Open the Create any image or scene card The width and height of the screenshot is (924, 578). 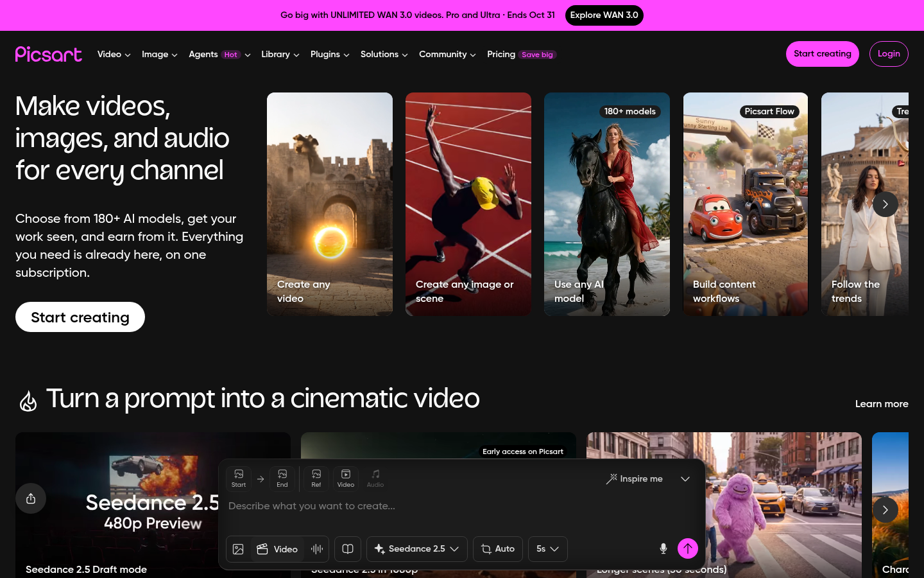click(468, 204)
